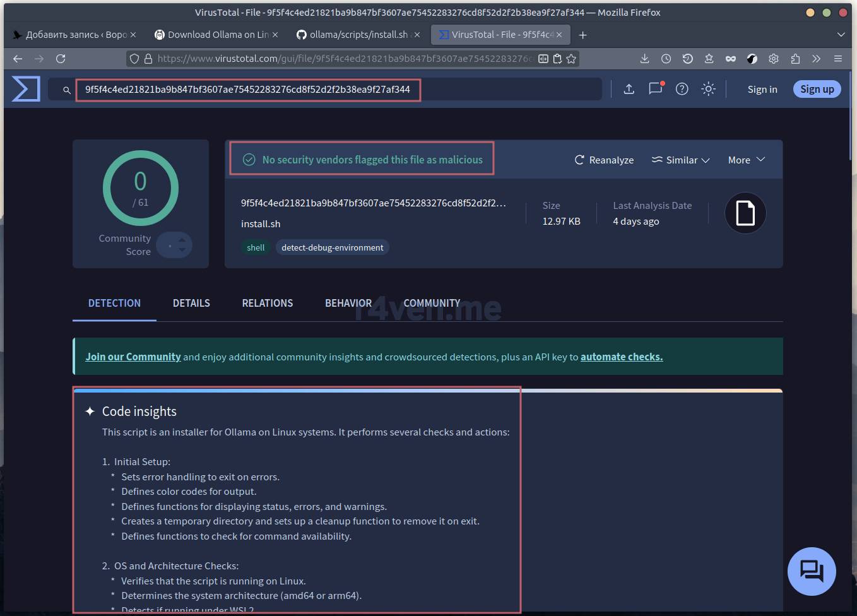Toggle the light/dark theme sun icon
The height and width of the screenshot is (616, 857).
pos(708,89)
